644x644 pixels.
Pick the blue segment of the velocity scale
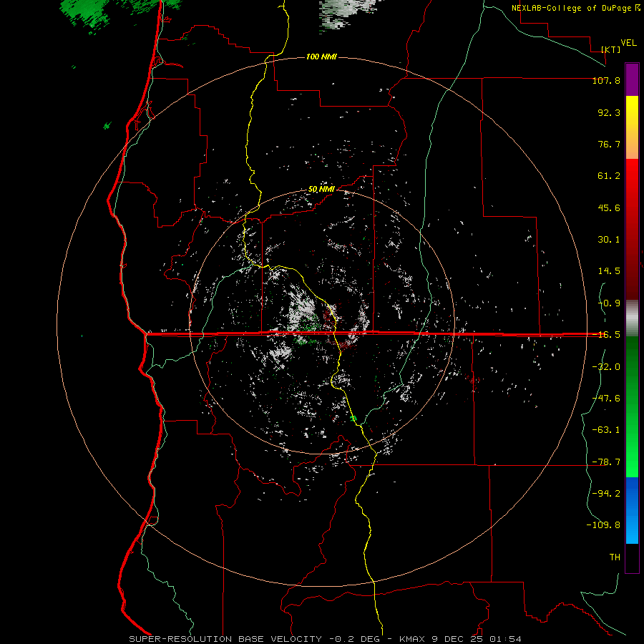click(x=632, y=510)
